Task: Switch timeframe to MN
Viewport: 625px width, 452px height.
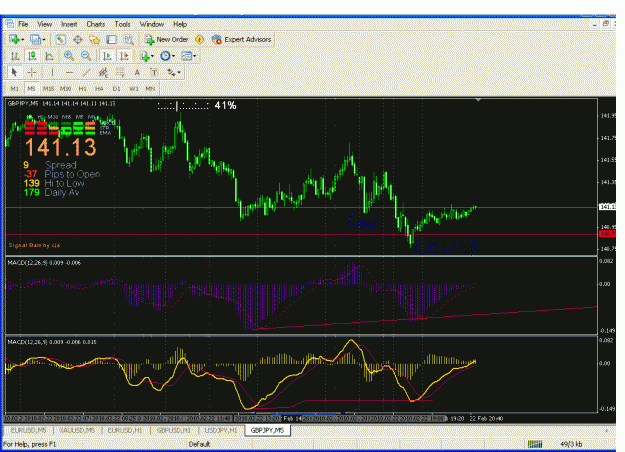Action: click(x=150, y=88)
